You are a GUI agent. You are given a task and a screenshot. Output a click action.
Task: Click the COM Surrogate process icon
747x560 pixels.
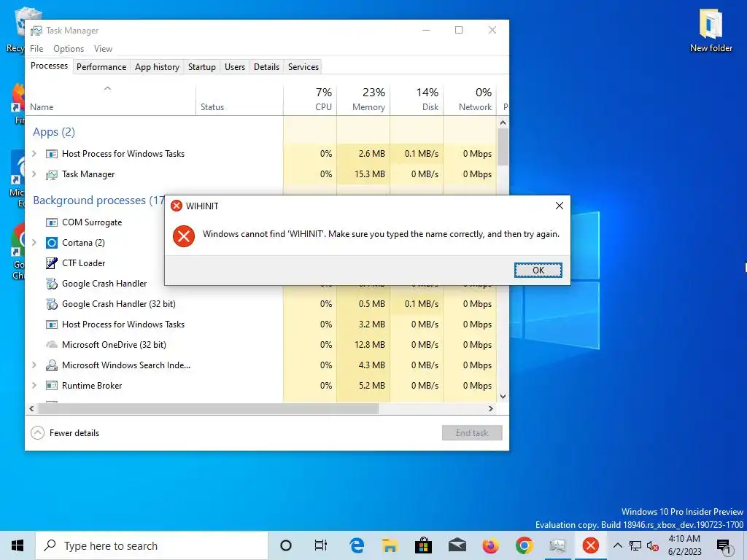coord(52,222)
